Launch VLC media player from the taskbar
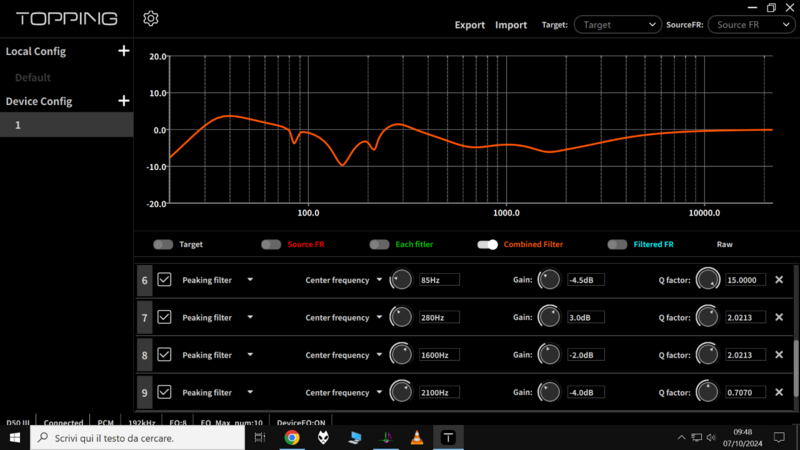Image resolution: width=800 pixels, height=450 pixels. coord(417,438)
